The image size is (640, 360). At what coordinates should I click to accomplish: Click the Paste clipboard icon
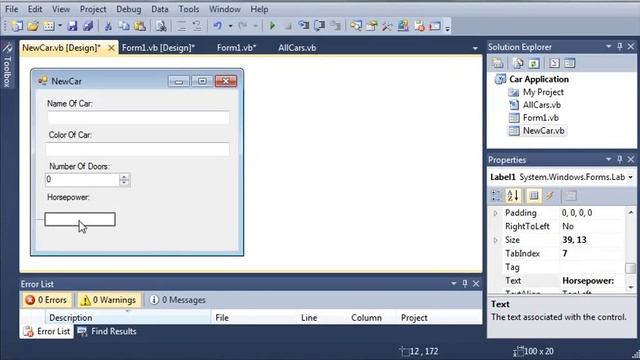pos(140,26)
